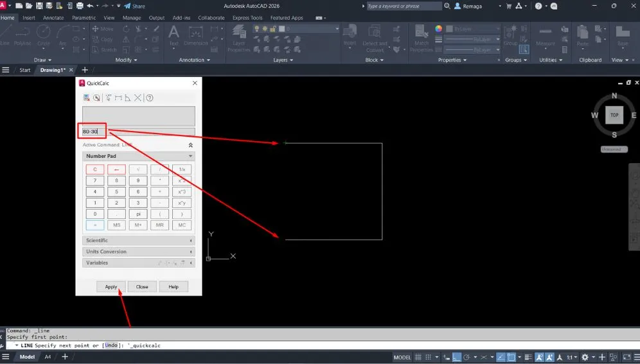Image resolution: width=640 pixels, height=364 pixels.
Task: Toggle the drawing grid display in status bar
Action: (418, 357)
